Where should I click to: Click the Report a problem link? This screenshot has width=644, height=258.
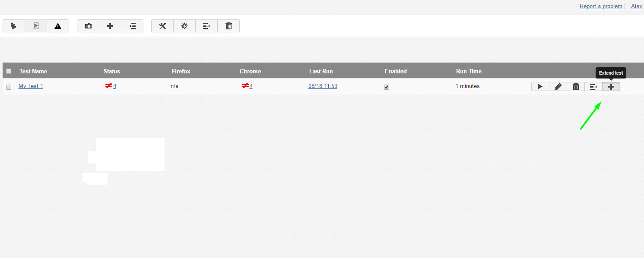pos(601,6)
